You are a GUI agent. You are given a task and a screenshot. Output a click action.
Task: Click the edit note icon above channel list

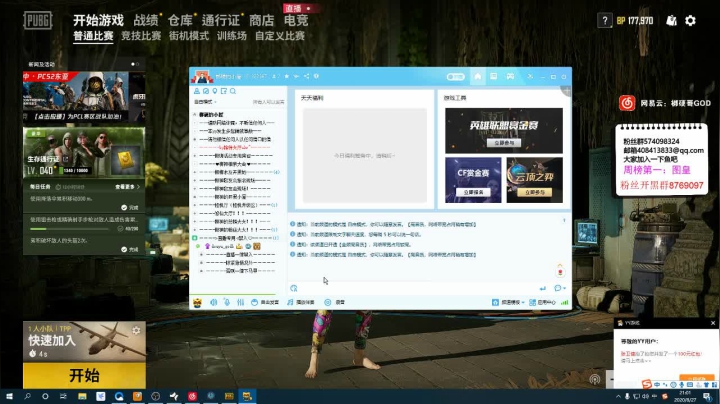click(224, 91)
